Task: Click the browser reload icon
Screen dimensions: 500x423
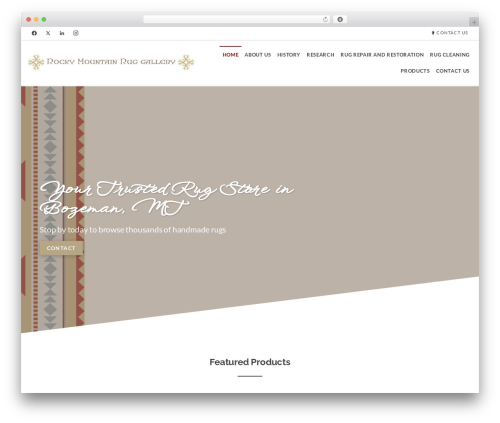Action: click(x=325, y=20)
